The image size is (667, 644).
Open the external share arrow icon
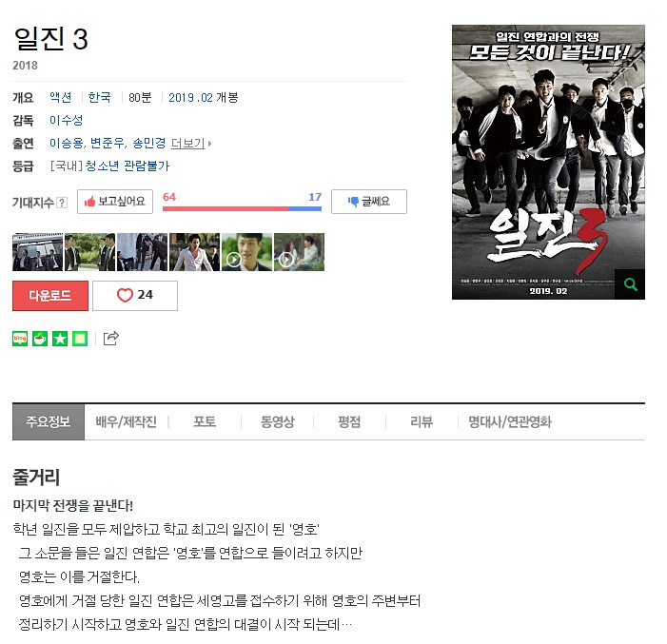(111, 339)
